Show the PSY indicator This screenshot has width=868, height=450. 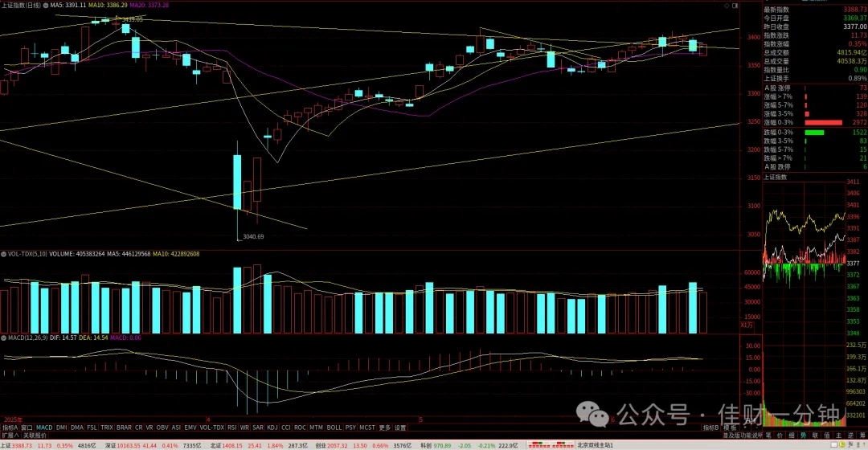point(350,427)
